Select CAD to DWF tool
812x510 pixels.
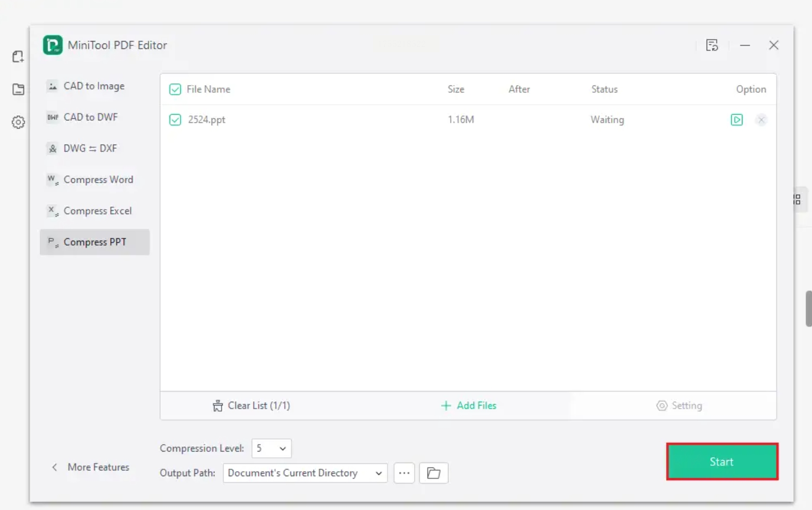[x=95, y=117]
